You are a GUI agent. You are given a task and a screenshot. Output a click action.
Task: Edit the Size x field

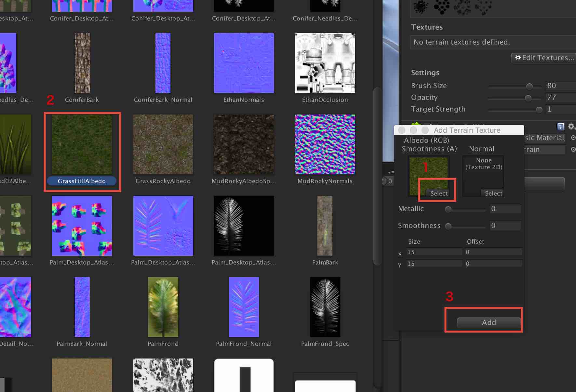(x=434, y=252)
